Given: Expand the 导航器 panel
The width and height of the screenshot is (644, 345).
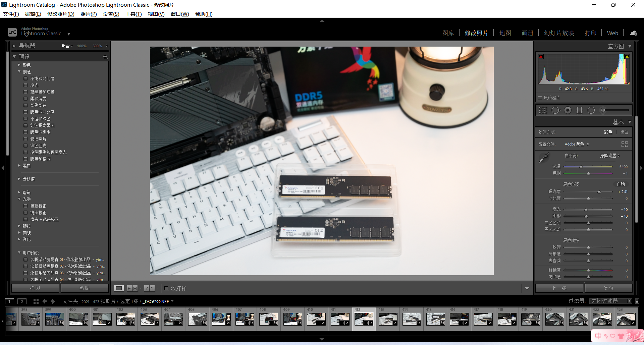Looking at the screenshot, I should click(x=14, y=46).
